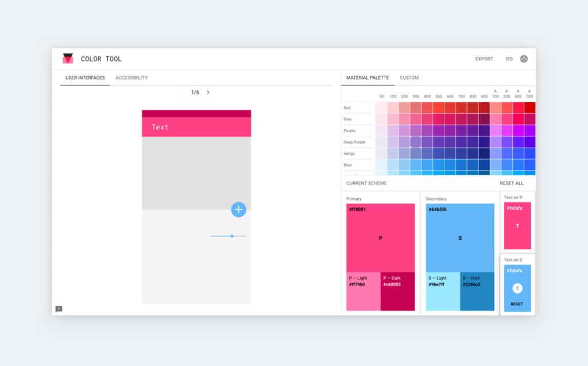The height and width of the screenshot is (366, 588).
Task: Click EXPORT in the top bar
Action: (484, 59)
